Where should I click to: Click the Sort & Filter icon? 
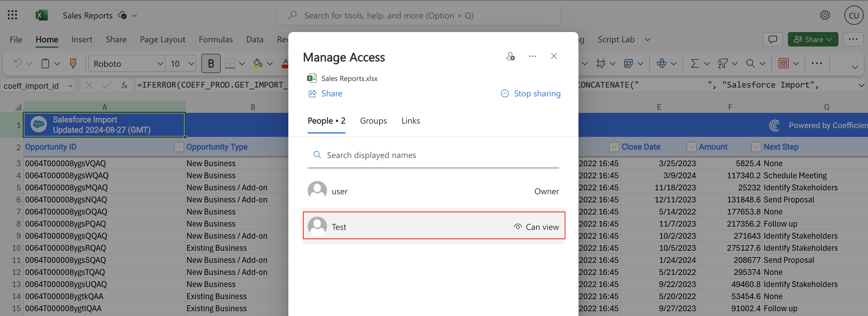pos(722,63)
